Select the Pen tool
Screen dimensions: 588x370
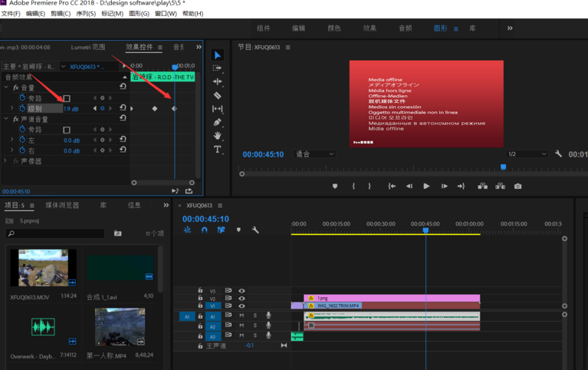coord(218,122)
